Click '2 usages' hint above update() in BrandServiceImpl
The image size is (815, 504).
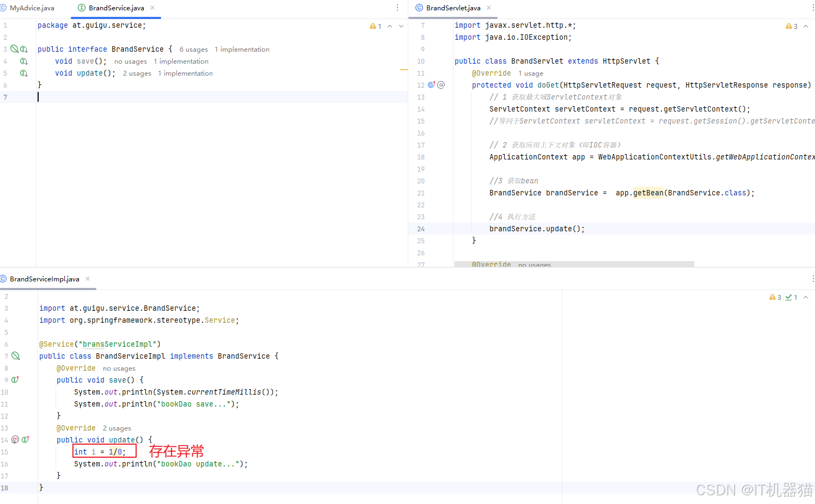click(x=117, y=428)
